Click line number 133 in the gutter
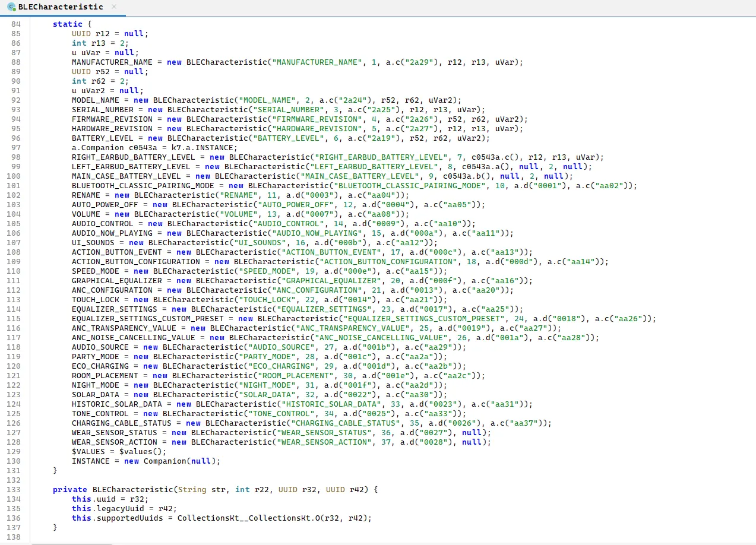 click(x=13, y=489)
